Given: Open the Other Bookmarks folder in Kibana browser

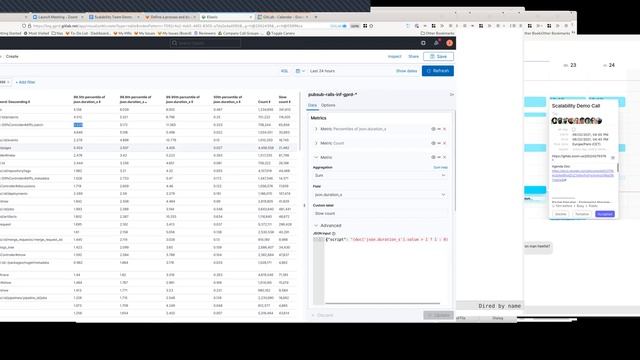Looking at the screenshot, I should 438,33.
